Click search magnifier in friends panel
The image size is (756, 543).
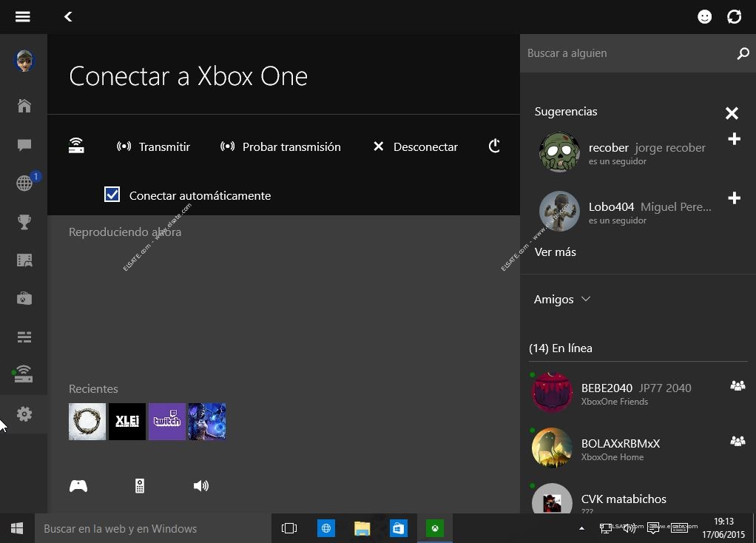click(743, 53)
